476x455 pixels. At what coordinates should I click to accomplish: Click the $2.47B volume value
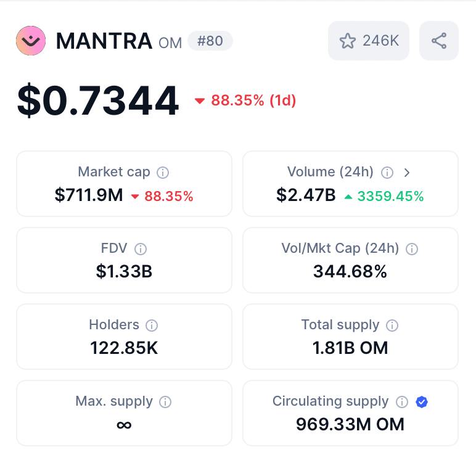pos(306,195)
